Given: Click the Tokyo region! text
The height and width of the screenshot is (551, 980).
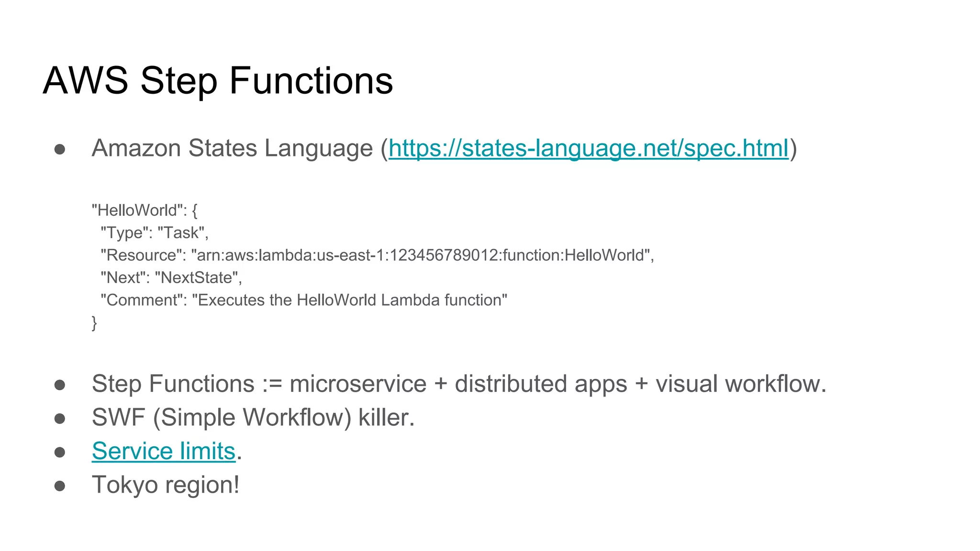Looking at the screenshot, I should coord(166,485).
